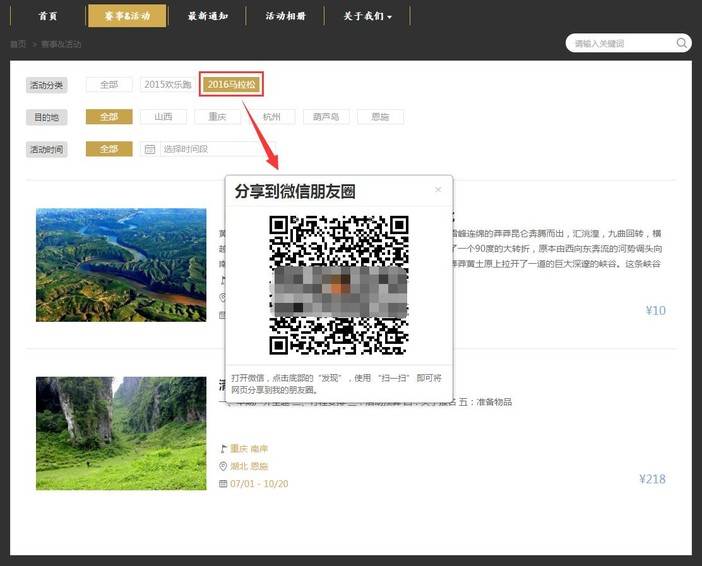The width and height of the screenshot is (702, 566).
Task: Click the 首页 breadcrumb link
Action: coord(18,44)
